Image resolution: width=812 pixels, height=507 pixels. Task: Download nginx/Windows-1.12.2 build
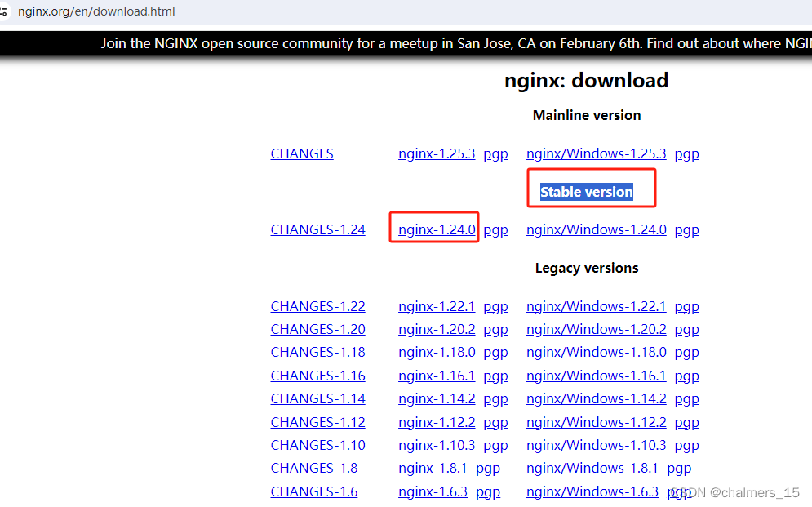coord(596,422)
